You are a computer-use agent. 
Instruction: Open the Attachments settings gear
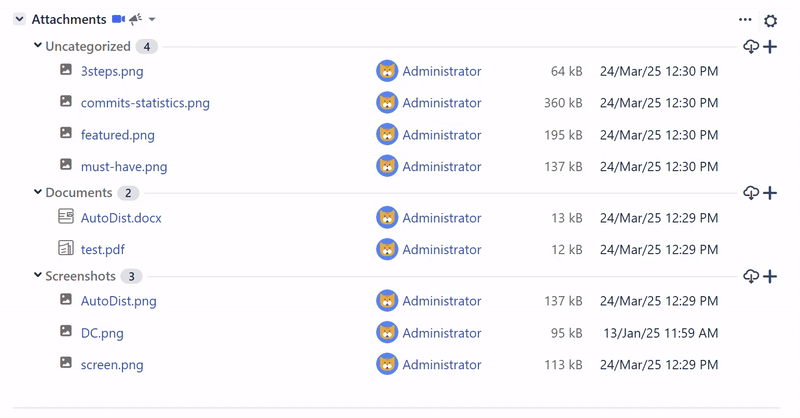pos(770,21)
